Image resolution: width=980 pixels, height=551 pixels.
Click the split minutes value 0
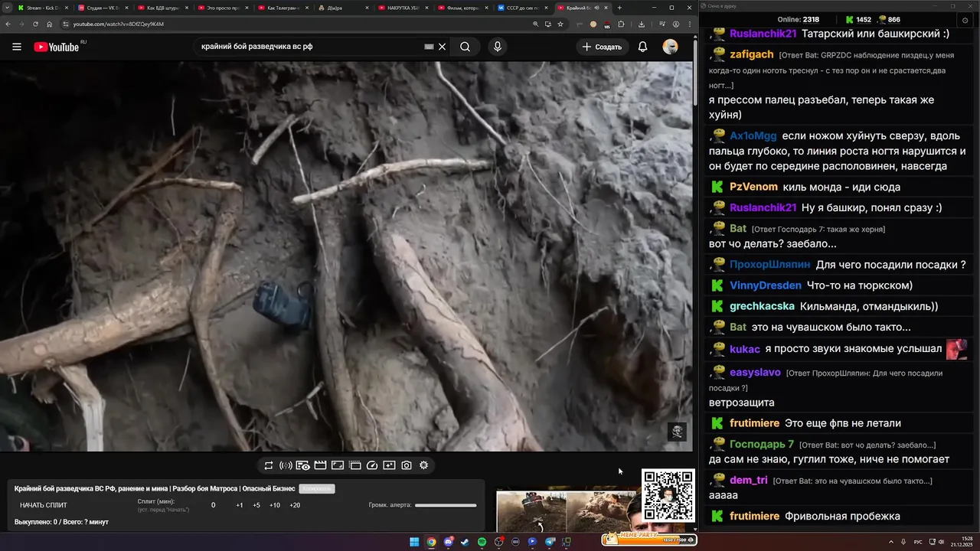[x=214, y=505]
